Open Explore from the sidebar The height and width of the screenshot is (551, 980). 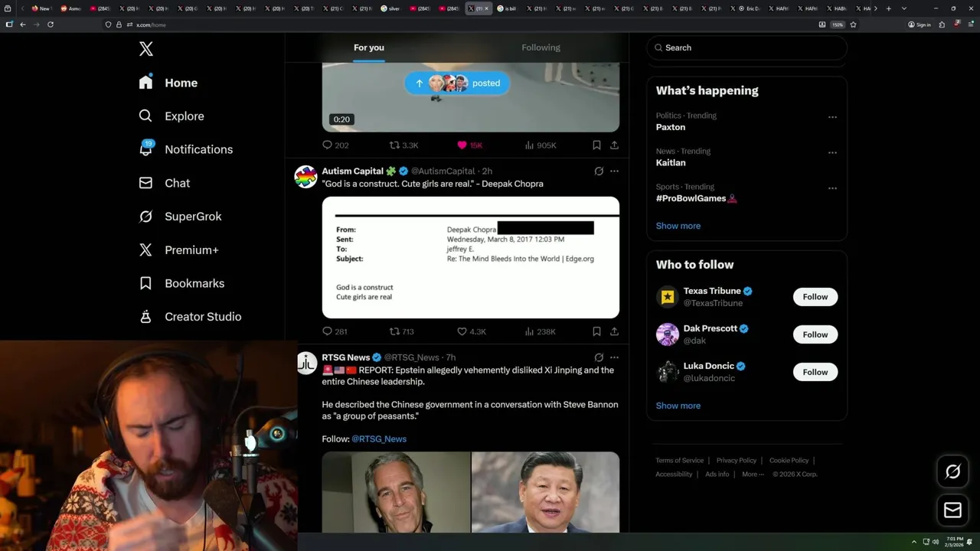coord(171,116)
